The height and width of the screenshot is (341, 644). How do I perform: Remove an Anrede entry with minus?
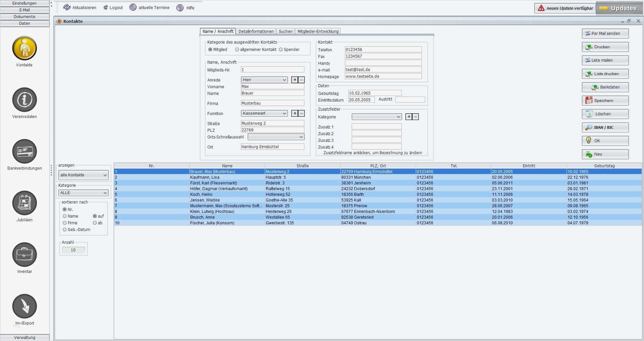pos(301,80)
